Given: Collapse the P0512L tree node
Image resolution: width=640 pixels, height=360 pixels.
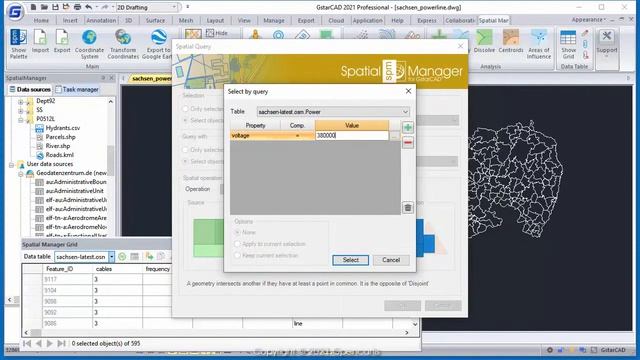Looking at the screenshot, I should 20,119.
